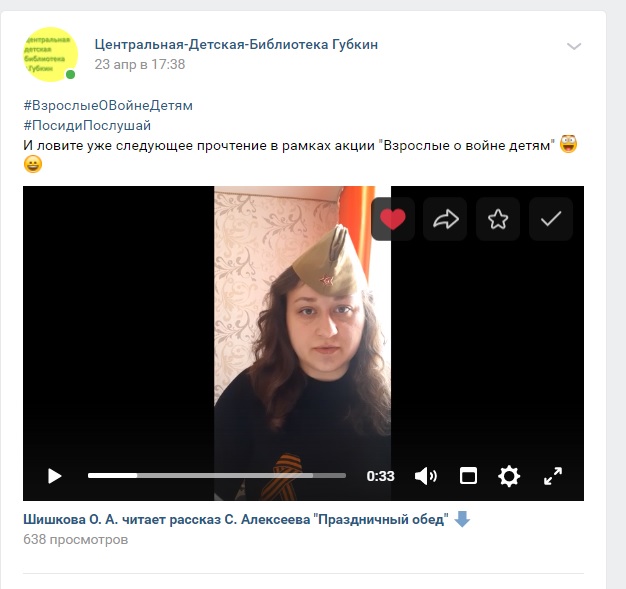Screen dimensions: 626x589
Task: Play the video
Action: 54,476
